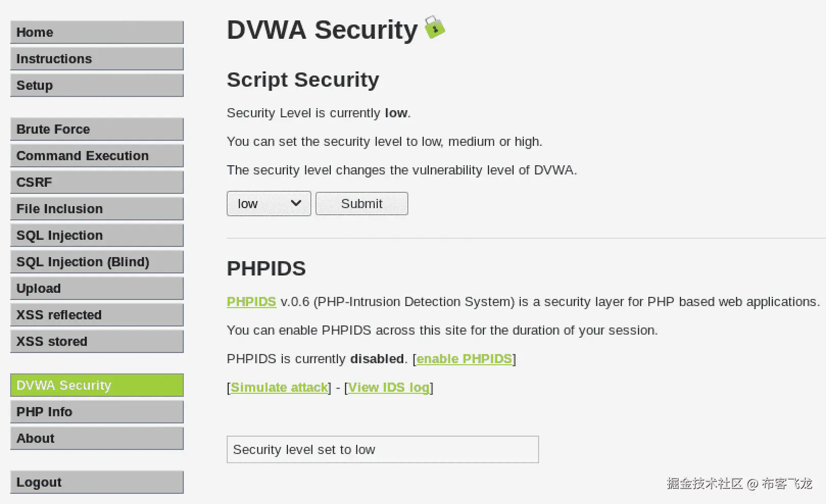Open the XSS stored page

click(96, 341)
